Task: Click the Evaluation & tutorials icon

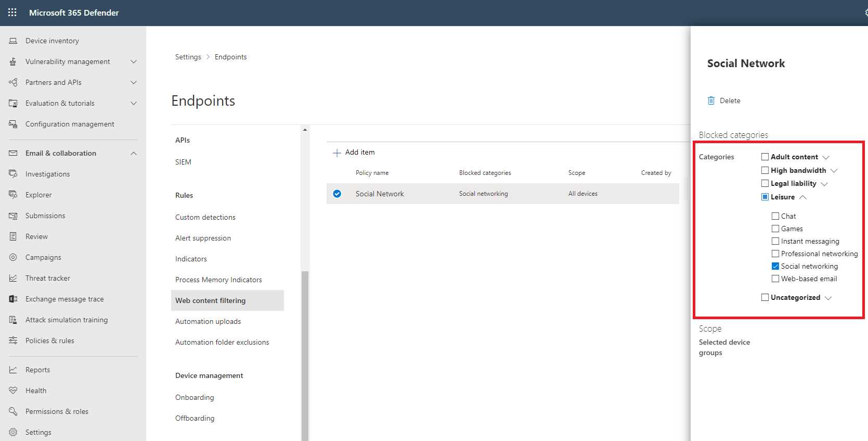Action: point(13,103)
